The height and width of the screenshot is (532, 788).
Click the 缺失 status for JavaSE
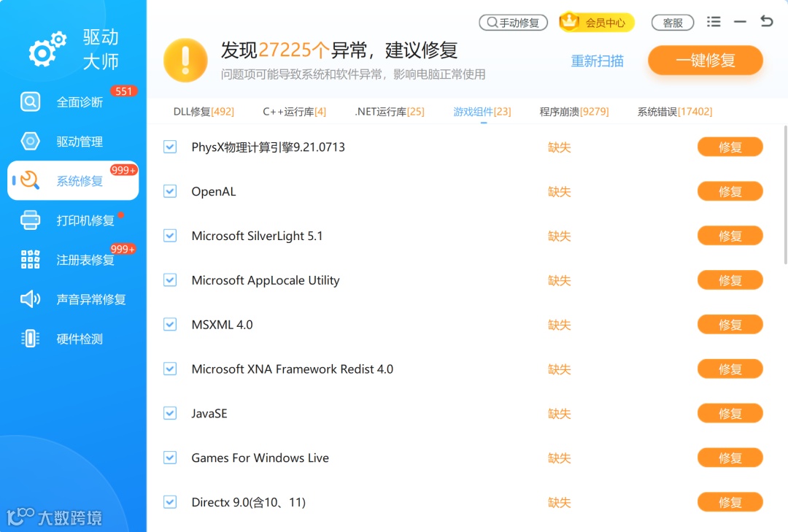click(x=560, y=413)
